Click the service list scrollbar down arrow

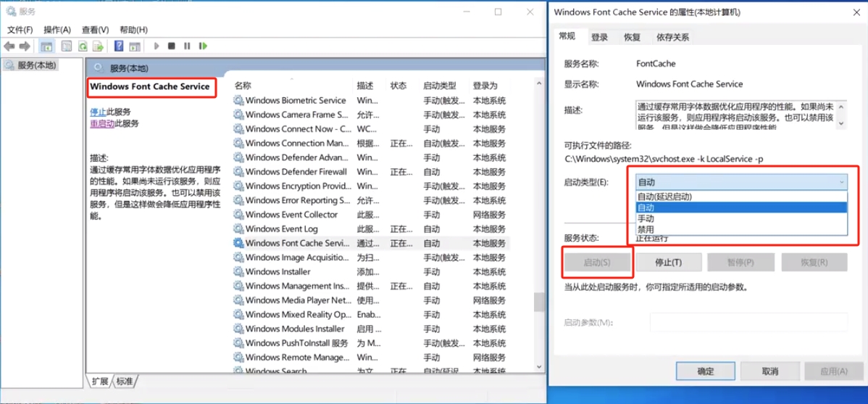click(x=538, y=367)
